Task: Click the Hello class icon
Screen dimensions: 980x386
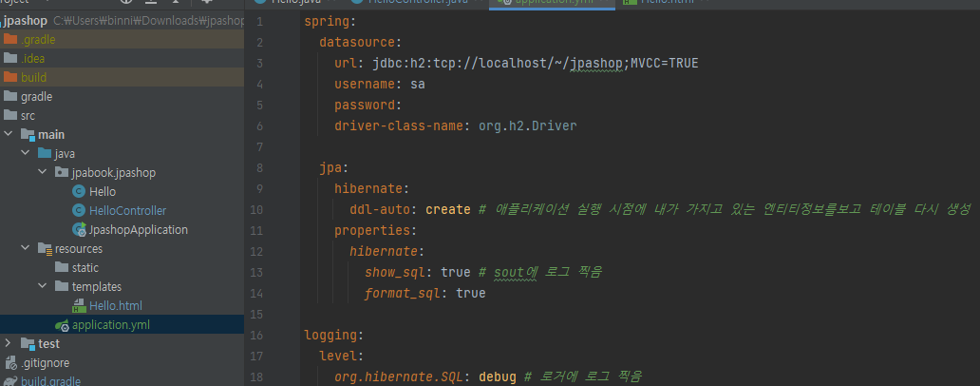Action: pos(80,191)
